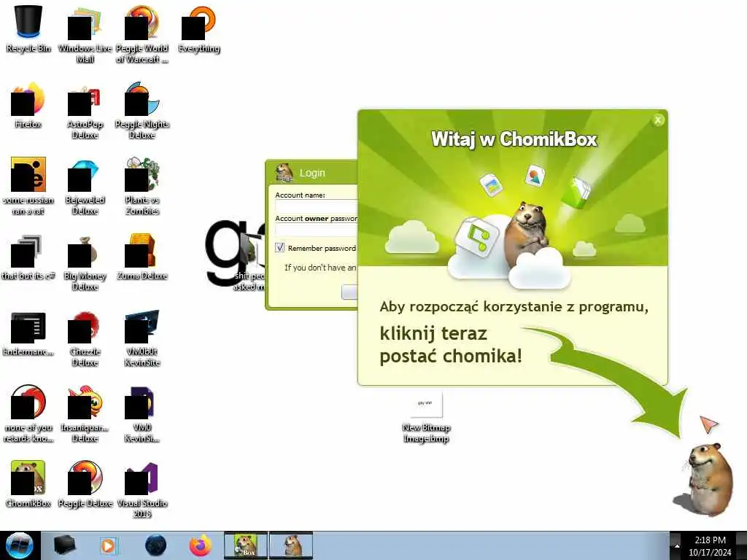Viewport: 747px width, 560px height.
Task: Open Peggle World of Warcraft shortcut
Action: [142, 34]
